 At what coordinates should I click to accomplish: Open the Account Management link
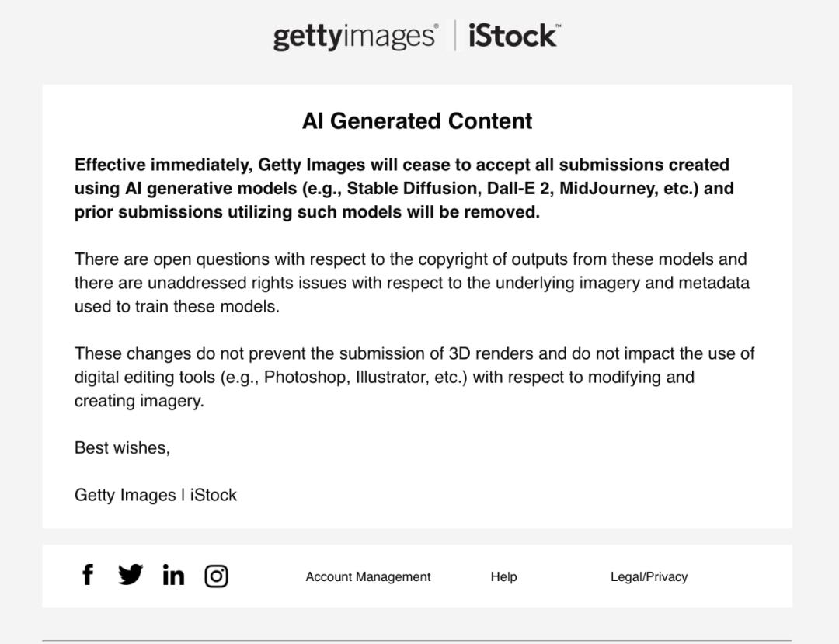tap(367, 576)
